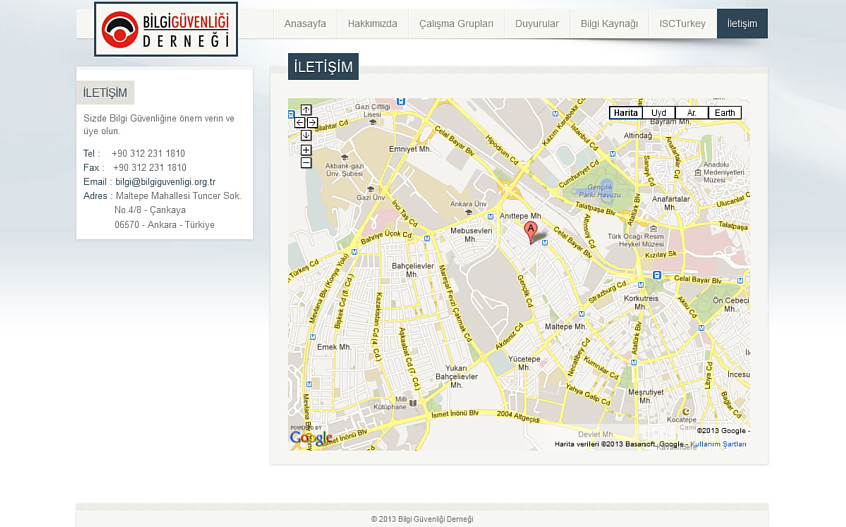Click the 'Meşrutiyet Mh.' map label
Screen dimensions: 846x527
coord(645,396)
